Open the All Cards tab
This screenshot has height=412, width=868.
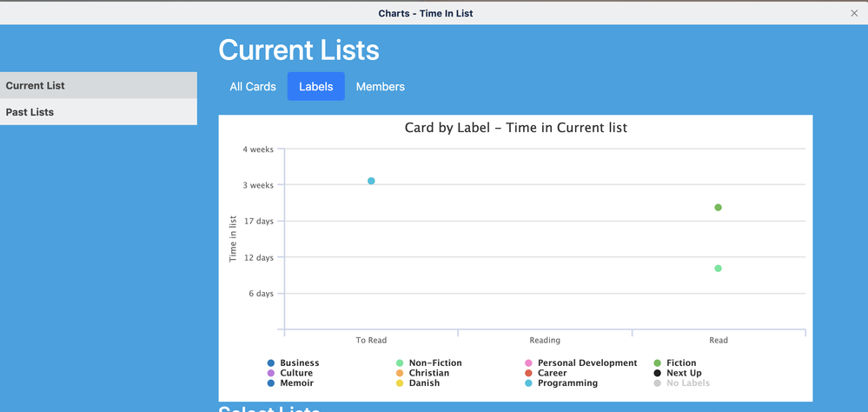pos(253,86)
